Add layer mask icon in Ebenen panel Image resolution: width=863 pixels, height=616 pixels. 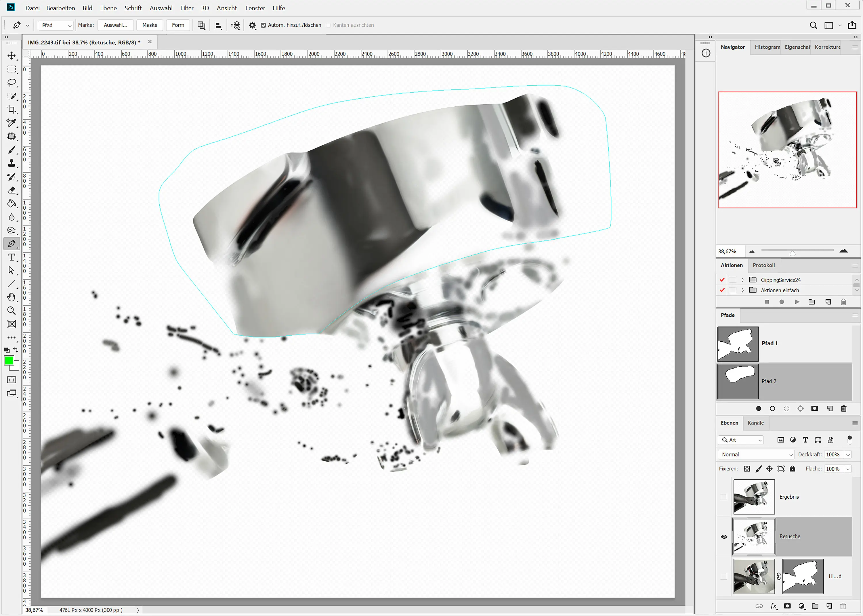(x=788, y=606)
